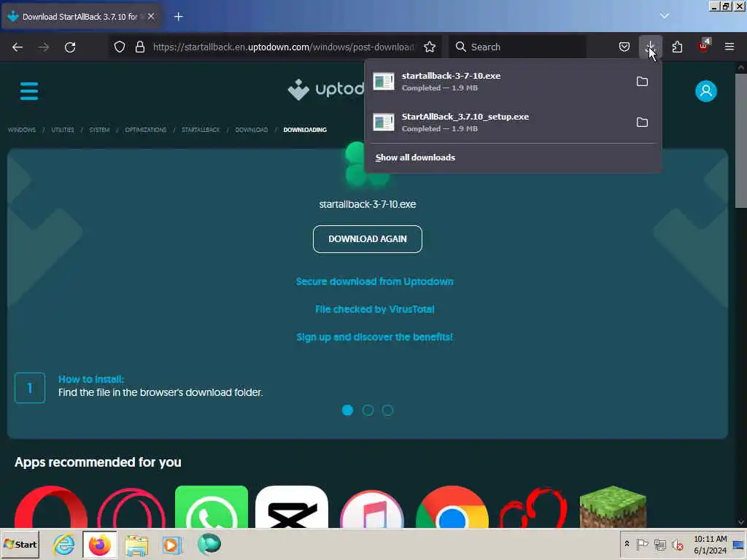The height and width of the screenshot is (560, 747).
Task: Click the Uptodown logo
Action: [x=326, y=89]
